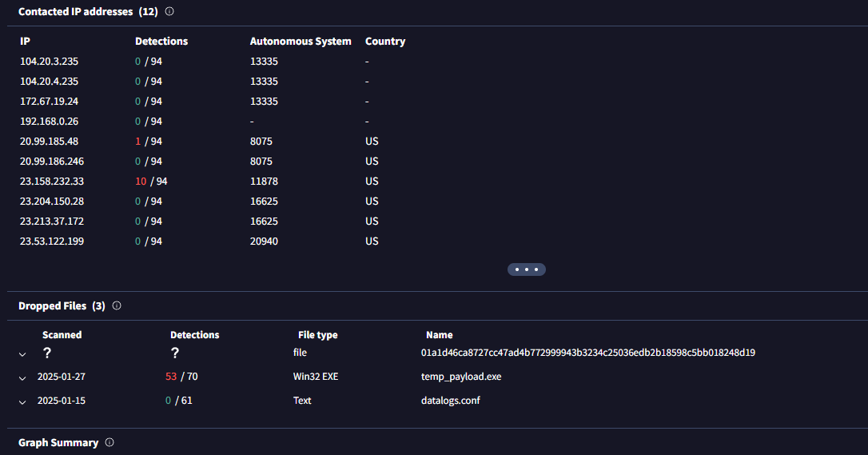Open IP address 23.204.150.28

52,201
